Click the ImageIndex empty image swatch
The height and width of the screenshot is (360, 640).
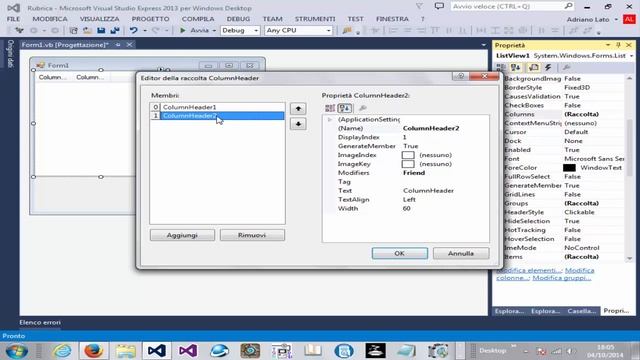click(x=408, y=155)
